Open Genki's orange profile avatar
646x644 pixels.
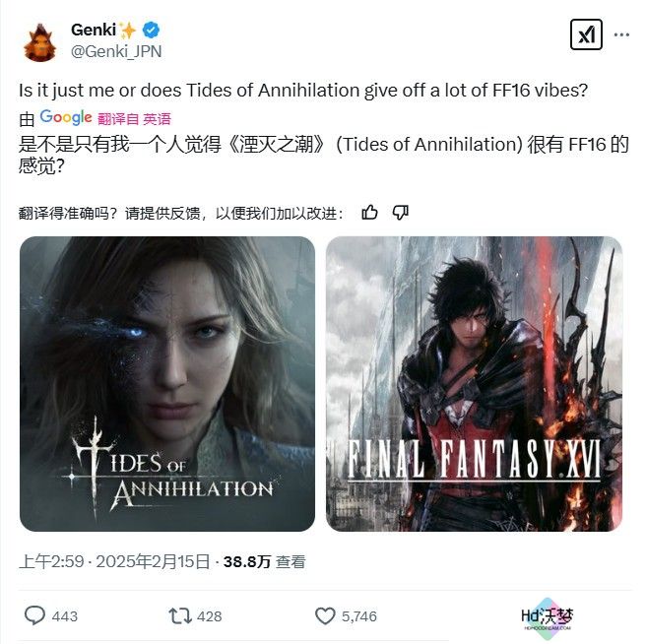tap(39, 43)
